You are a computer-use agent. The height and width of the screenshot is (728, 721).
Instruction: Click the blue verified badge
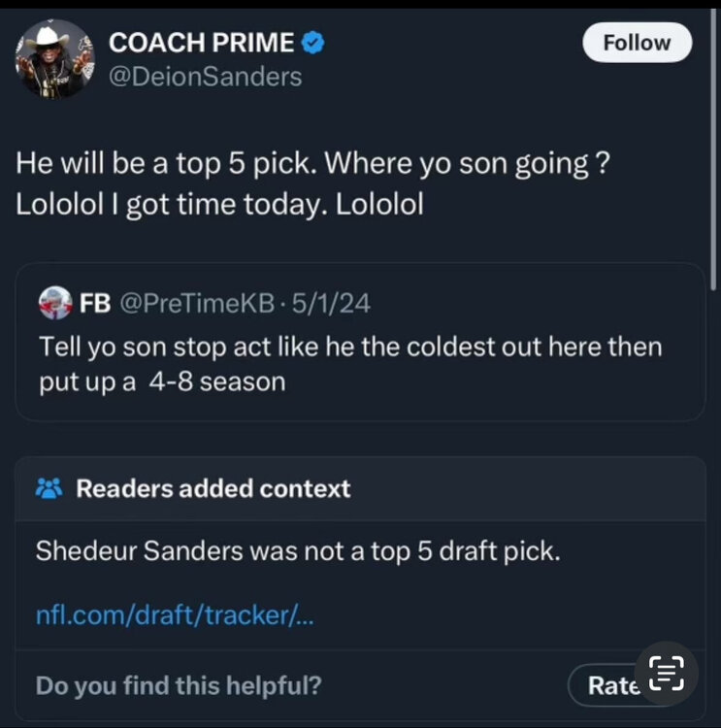pyautogui.click(x=313, y=42)
